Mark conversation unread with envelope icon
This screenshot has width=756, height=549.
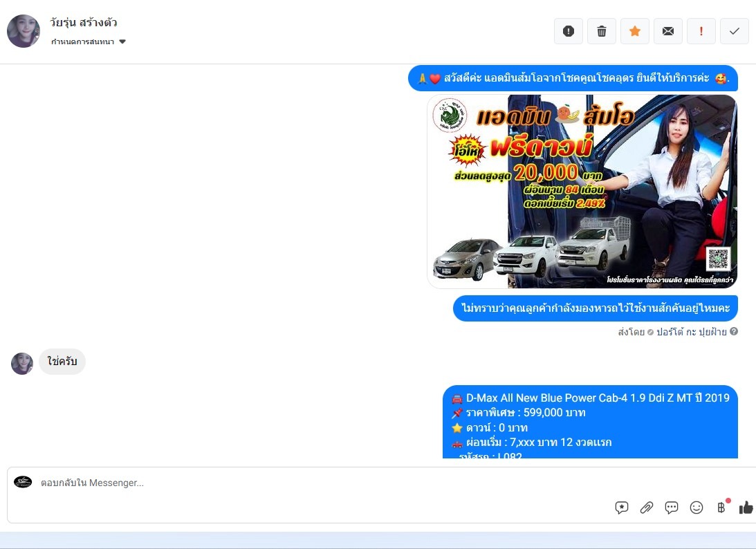click(668, 31)
